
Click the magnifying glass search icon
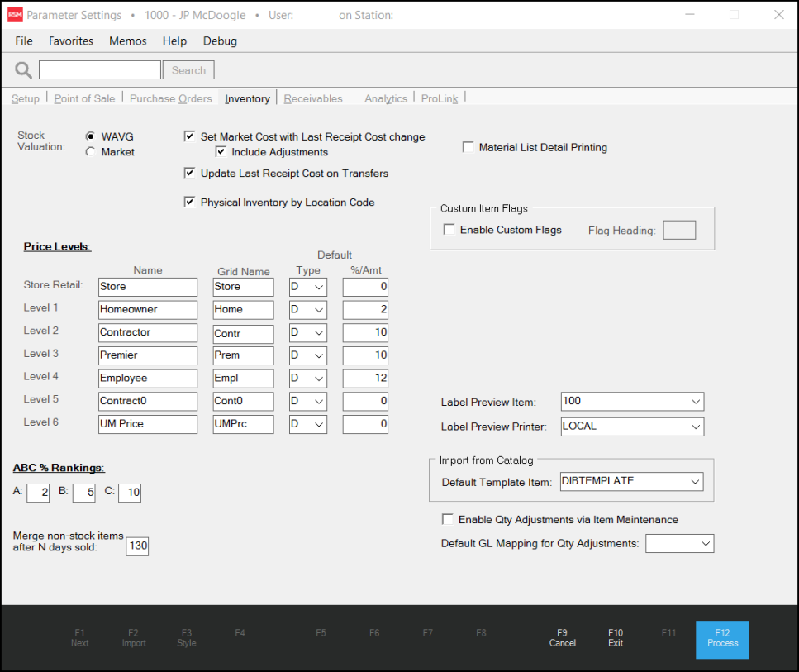pyautogui.click(x=23, y=70)
